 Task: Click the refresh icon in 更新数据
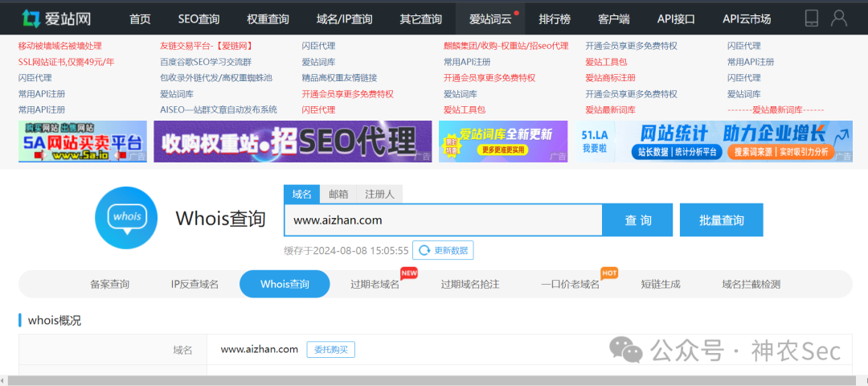pos(424,250)
